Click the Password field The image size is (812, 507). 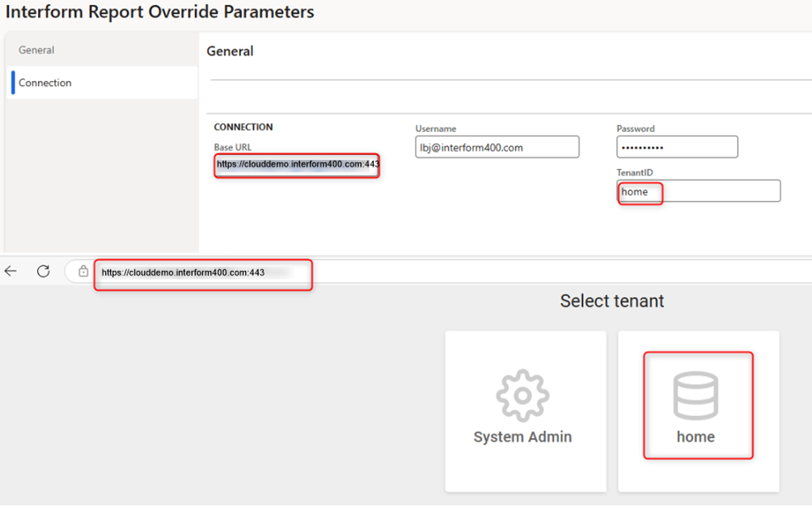[677, 147]
